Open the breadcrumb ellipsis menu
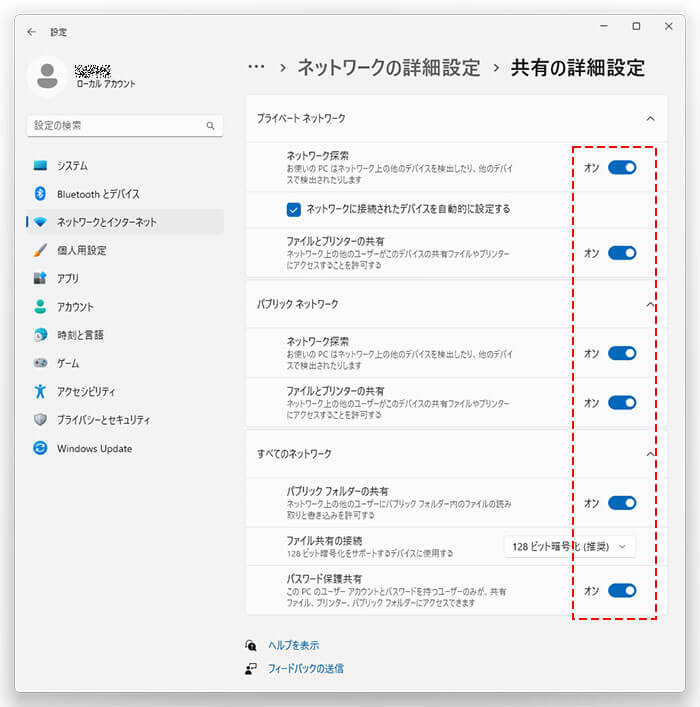 coord(256,67)
